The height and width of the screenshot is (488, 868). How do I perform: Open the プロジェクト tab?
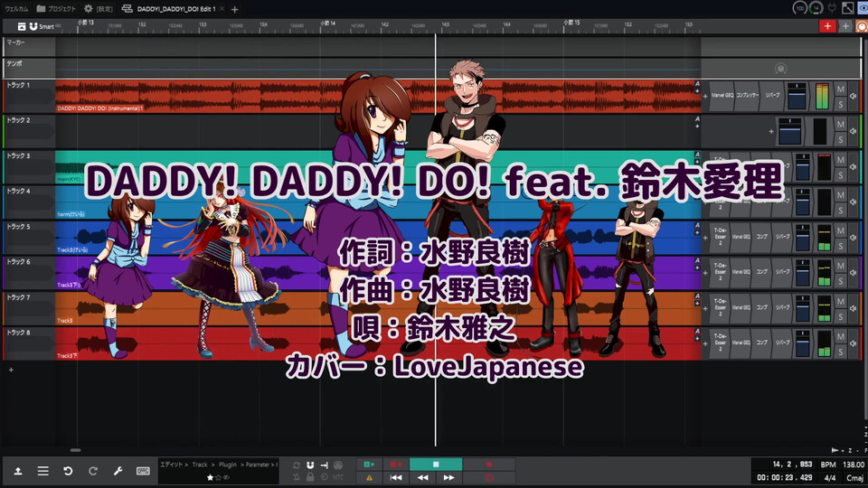point(56,9)
